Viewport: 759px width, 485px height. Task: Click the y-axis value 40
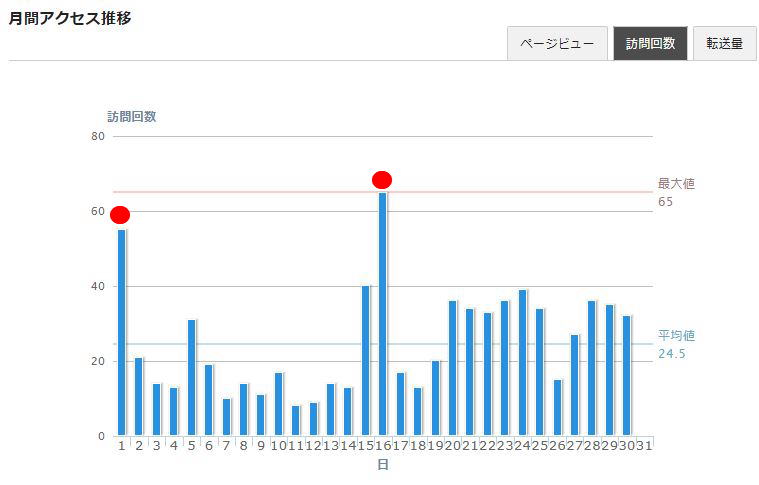[x=98, y=287]
